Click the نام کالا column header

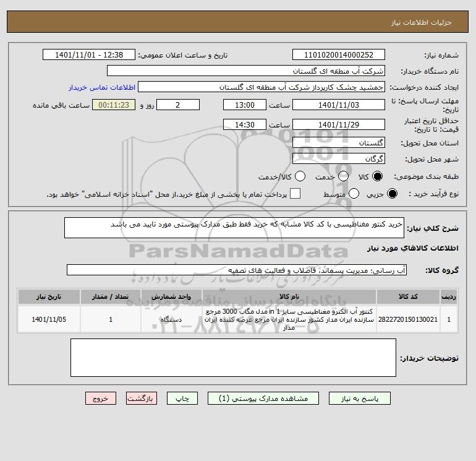pos(289,296)
